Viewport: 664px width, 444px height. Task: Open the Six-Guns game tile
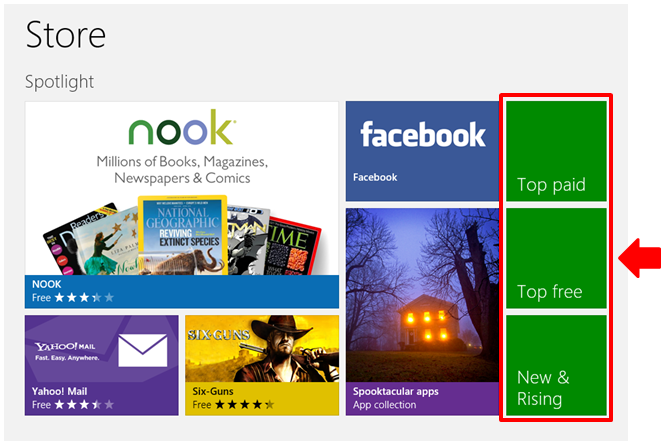[x=262, y=365]
